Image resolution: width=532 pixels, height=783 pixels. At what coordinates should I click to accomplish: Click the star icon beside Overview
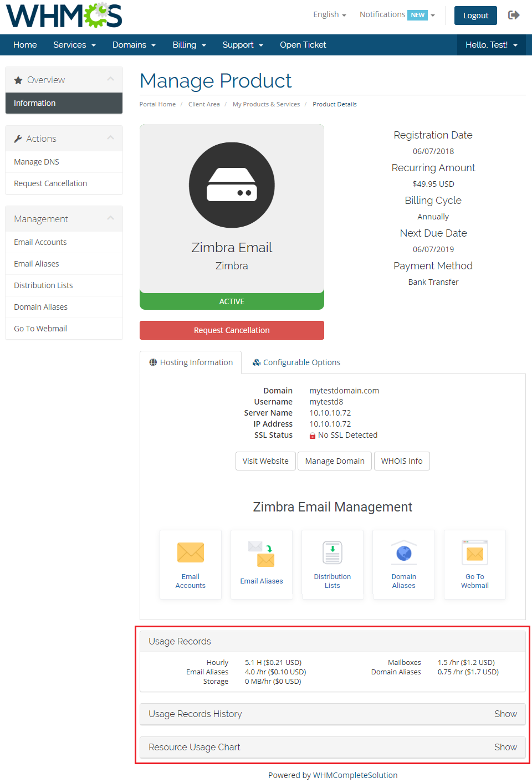pos(18,80)
